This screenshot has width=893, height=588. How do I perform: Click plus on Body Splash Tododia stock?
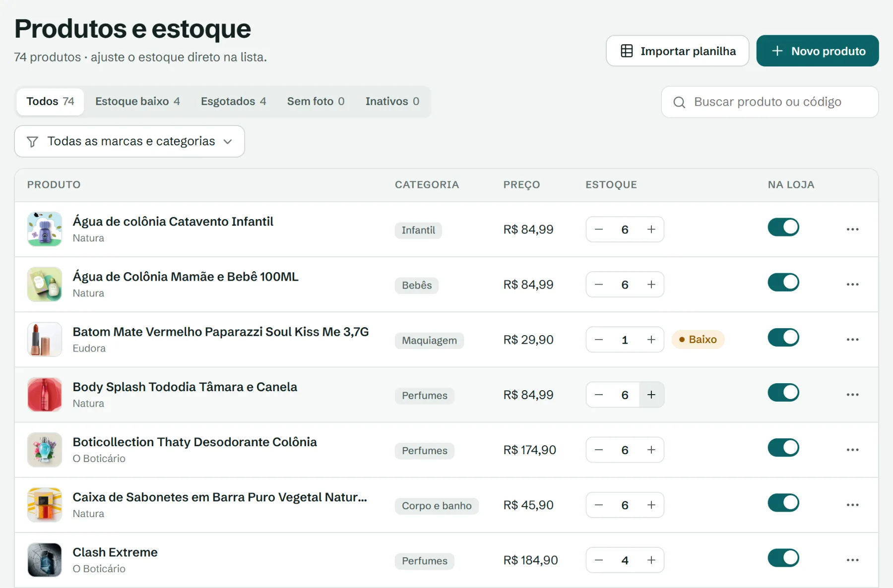651,395
